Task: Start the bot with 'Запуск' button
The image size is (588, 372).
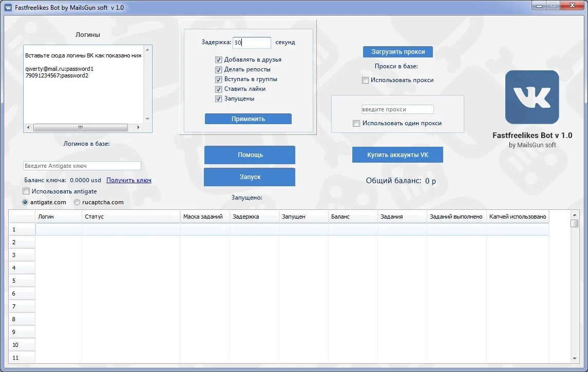Action: pos(250,177)
